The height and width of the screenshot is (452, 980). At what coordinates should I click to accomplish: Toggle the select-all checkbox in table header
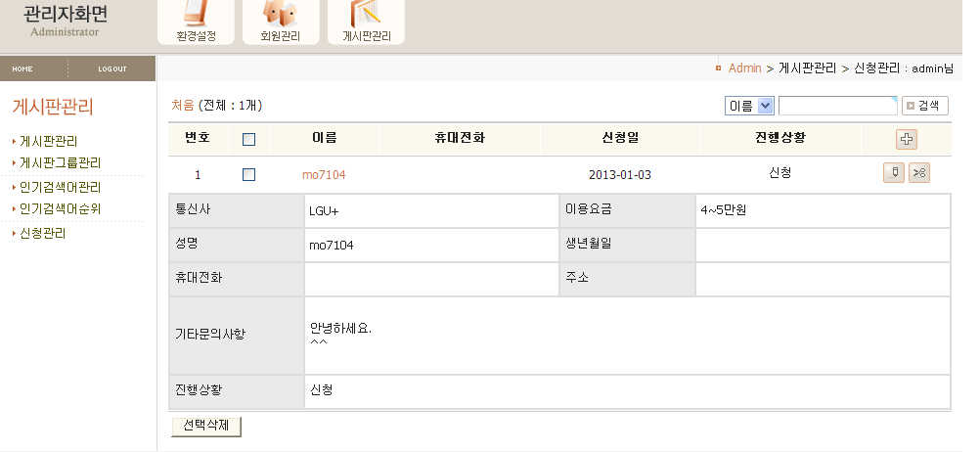[248, 139]
